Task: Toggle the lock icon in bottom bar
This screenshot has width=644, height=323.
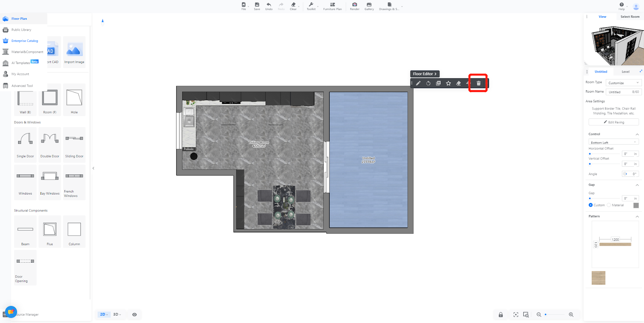Action: click(501, 315)
